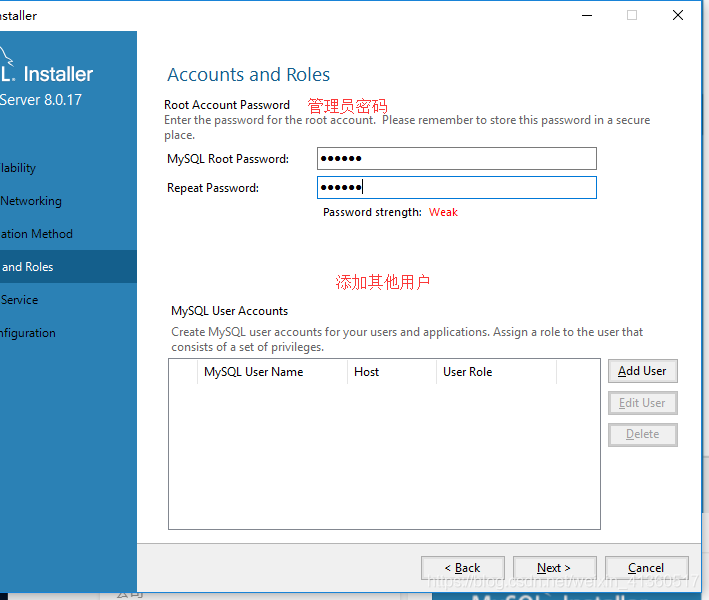This screenshot has width=709, height=600.
Task: Click the Root Account Password label
Action: click(x=227, y=105)
